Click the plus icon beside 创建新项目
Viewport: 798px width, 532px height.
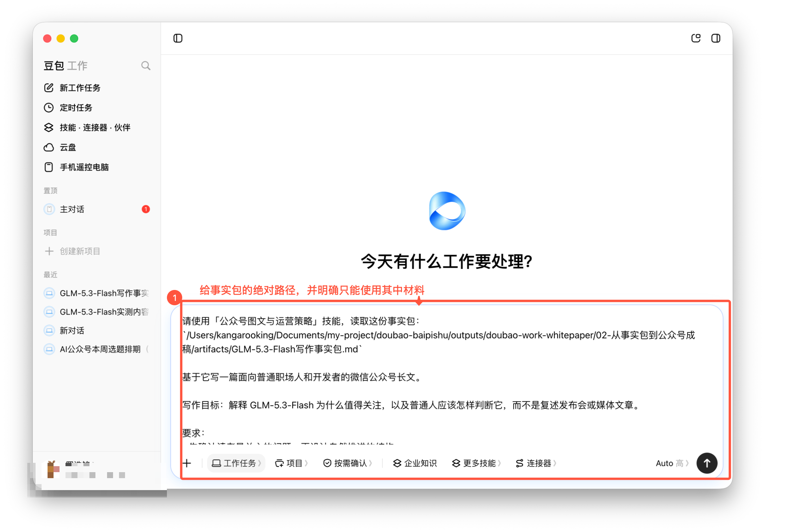pos(49,251)
